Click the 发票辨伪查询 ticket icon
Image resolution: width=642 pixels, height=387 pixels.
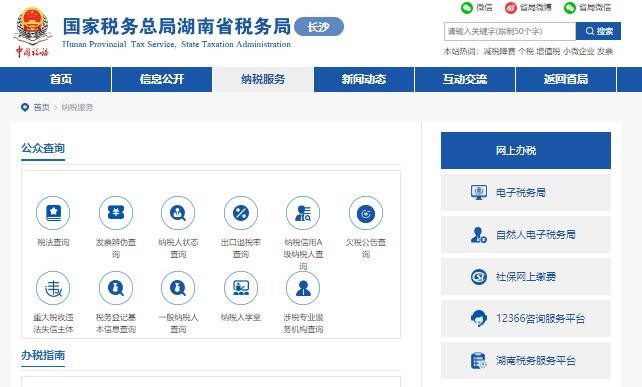tap(116, 213)
